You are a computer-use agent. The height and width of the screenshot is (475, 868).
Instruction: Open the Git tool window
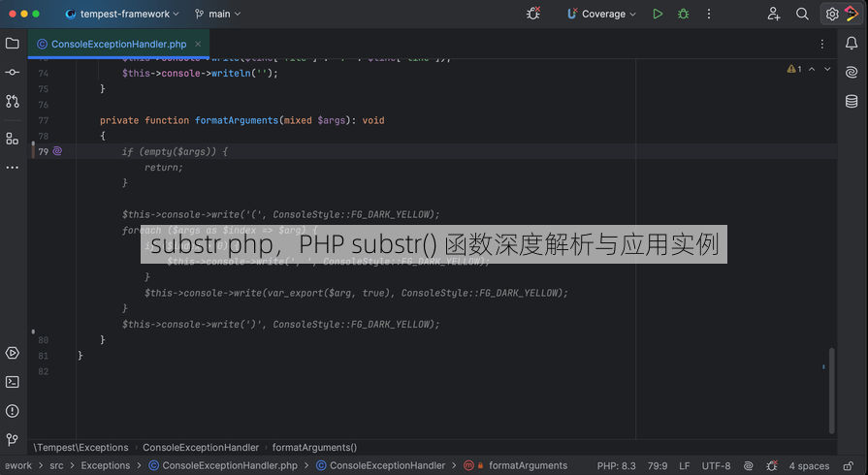pos(13,439)
